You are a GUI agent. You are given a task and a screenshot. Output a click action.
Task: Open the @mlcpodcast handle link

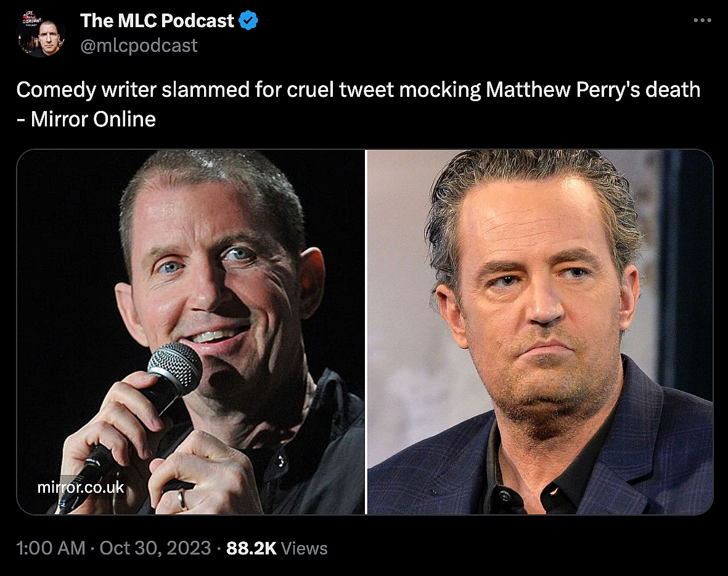tap(139, 45)
